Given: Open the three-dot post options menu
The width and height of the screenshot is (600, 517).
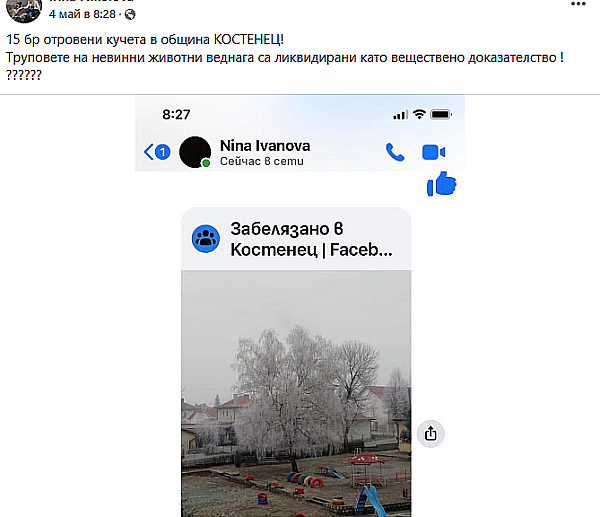Looking at the screenshot, I should click(x=578, y=4).
